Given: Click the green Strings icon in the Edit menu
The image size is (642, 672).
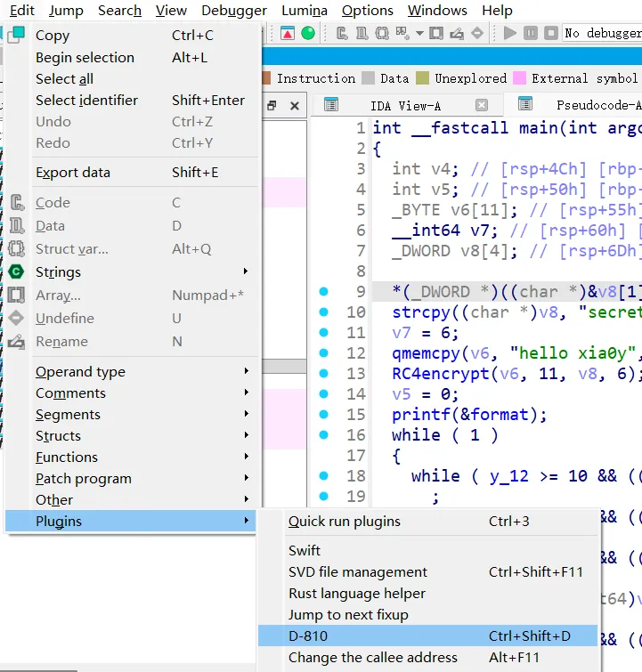Looking at the screenshot, I should [x=16, y=271].
